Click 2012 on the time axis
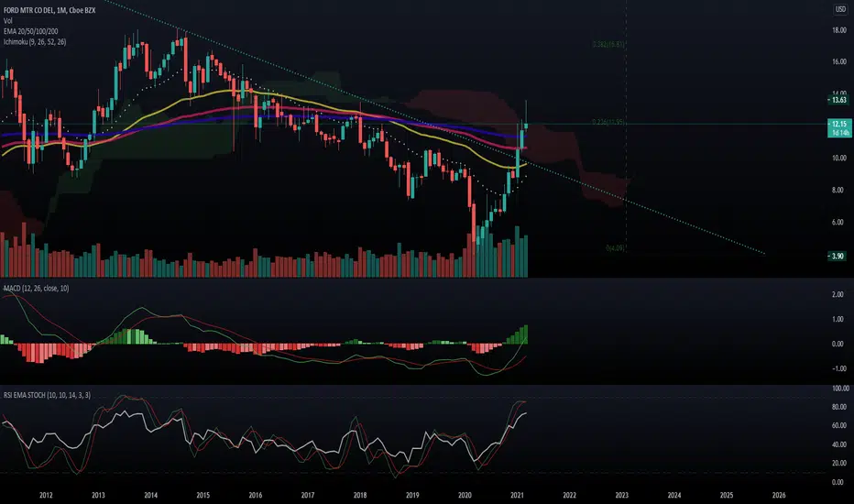The image size is (854, 504). pos(46,495)
